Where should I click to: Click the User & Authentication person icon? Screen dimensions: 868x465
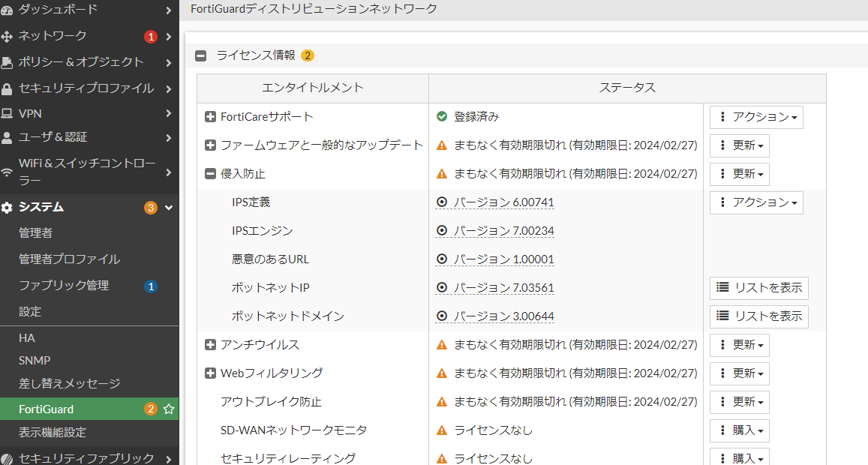point(7,138)
